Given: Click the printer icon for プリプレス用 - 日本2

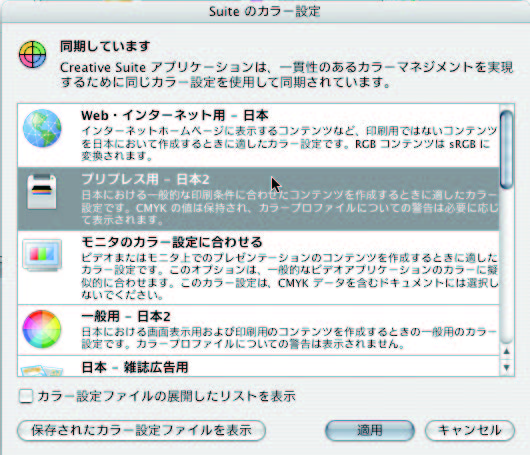Looking at the screenshot, I should 42,191.
